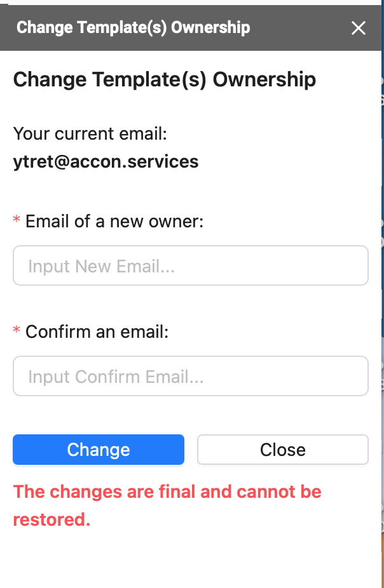Focus the Input New Email field

[191, 265]
